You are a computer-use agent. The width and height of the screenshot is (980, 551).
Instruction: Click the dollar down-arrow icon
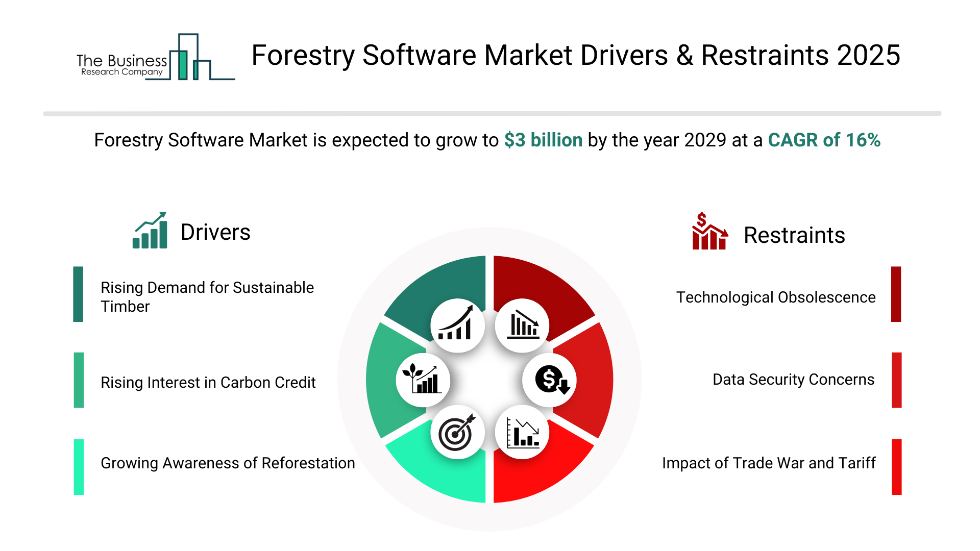pos(550,380)
